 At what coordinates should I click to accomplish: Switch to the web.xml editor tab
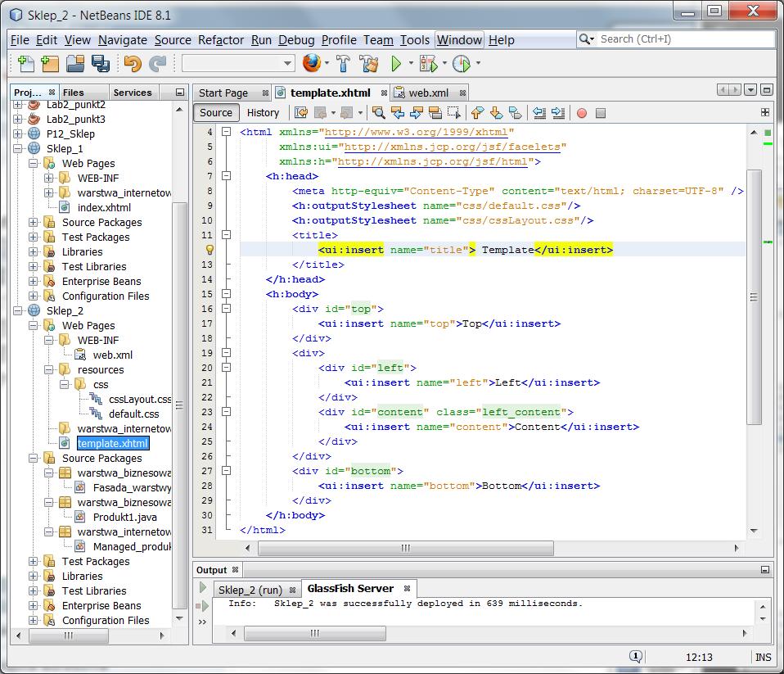[x=428, y=93]
